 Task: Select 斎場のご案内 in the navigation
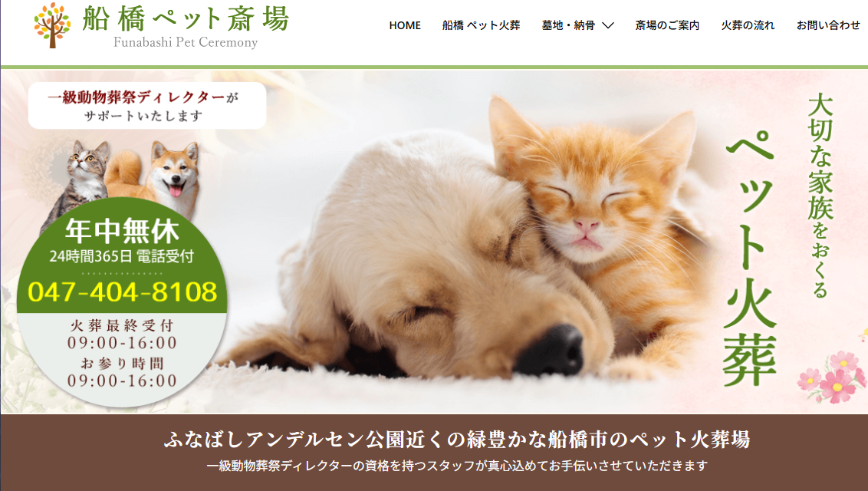coord(667,25)
